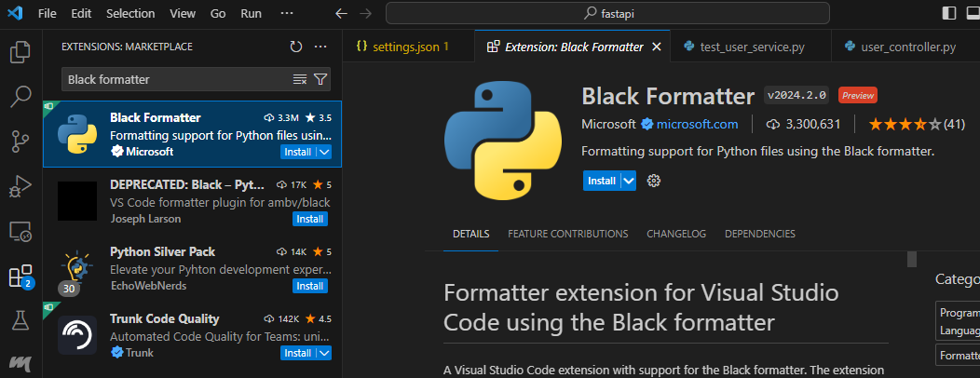
Task: Click the Black Formatter star rating
Action: (905, 124)
